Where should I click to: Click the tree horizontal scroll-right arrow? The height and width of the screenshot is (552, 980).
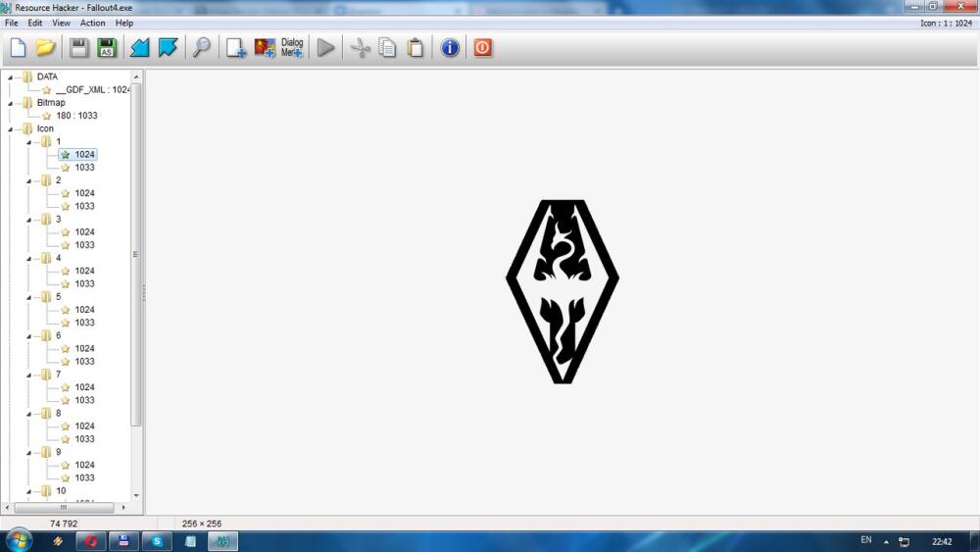[x=123, y=508]
